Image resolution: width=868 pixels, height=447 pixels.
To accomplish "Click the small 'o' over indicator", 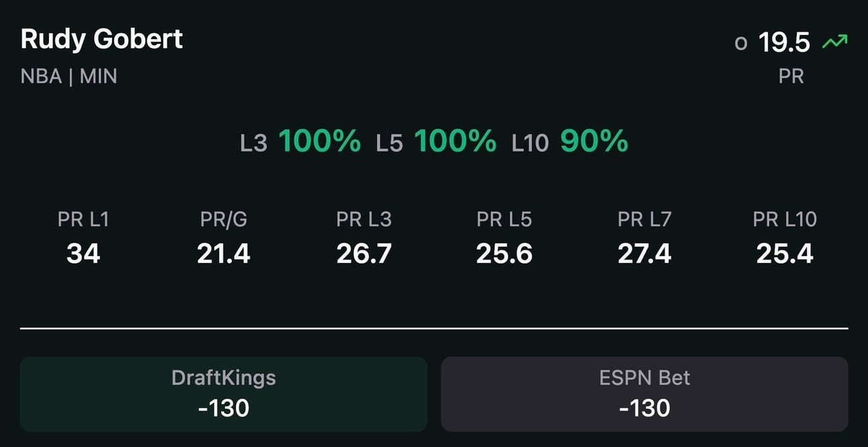I will (x=741, y=44).
